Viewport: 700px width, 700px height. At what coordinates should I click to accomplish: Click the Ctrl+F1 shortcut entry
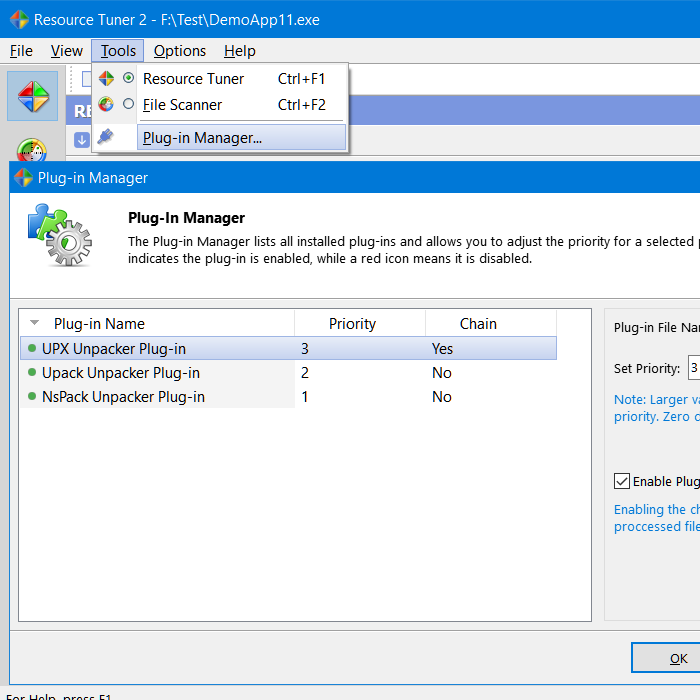[x=301, y=79]
